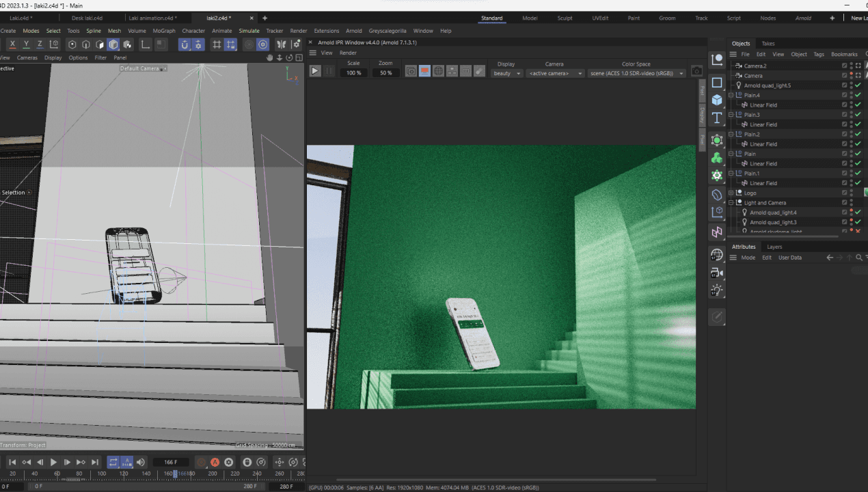Open the Color Space dropdown

[636, 73]
